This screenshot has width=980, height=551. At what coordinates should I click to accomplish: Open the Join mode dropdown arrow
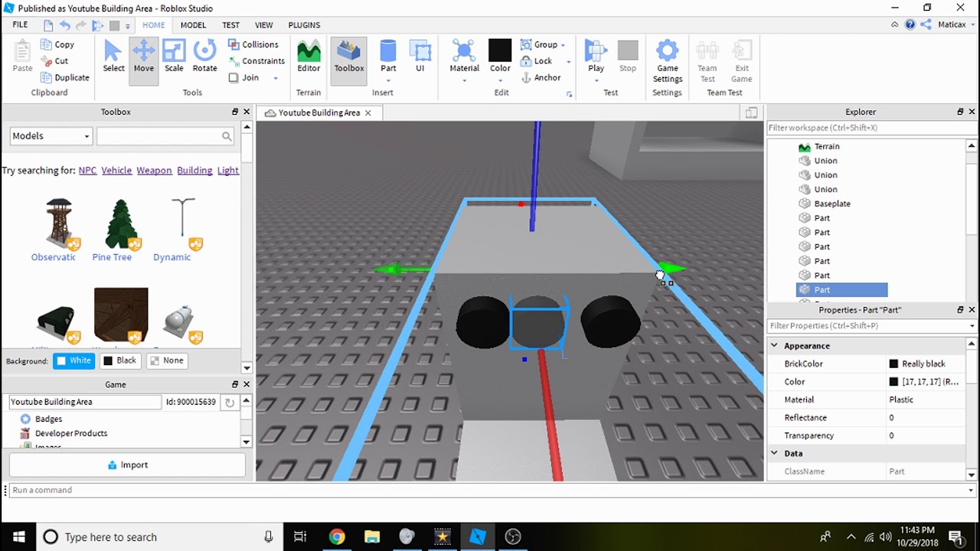276,78
